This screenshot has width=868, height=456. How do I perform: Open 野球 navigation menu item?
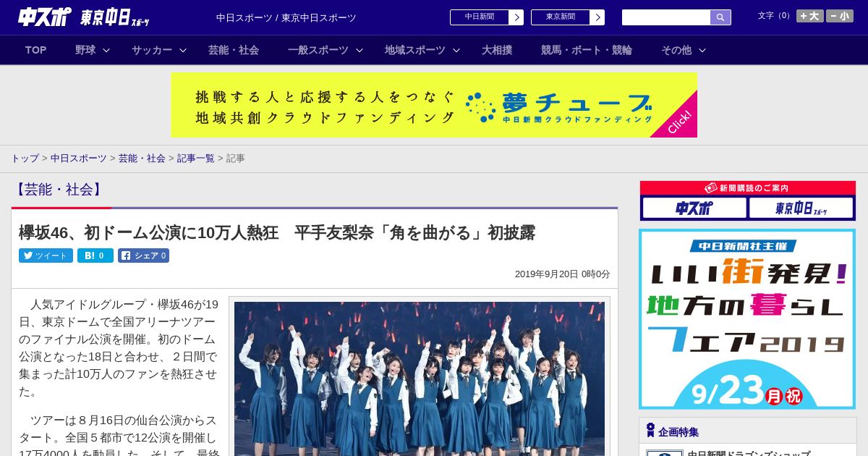[x=85, y=50]
